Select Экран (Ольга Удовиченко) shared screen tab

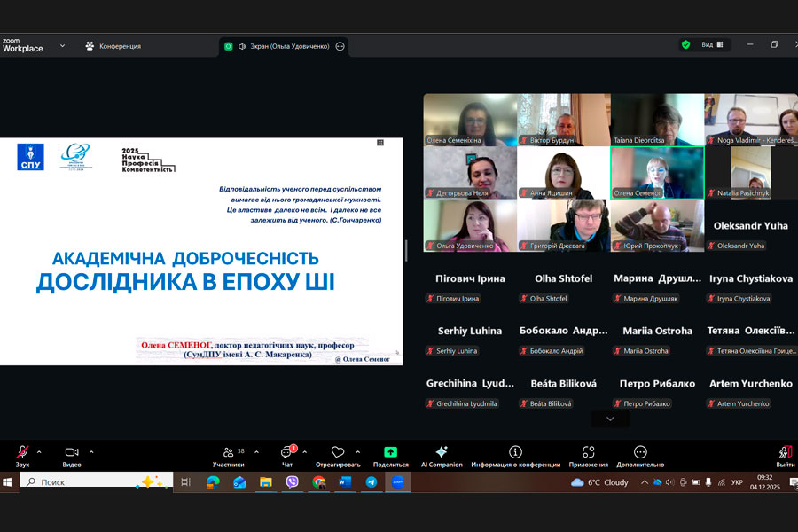tap(284, 46)
